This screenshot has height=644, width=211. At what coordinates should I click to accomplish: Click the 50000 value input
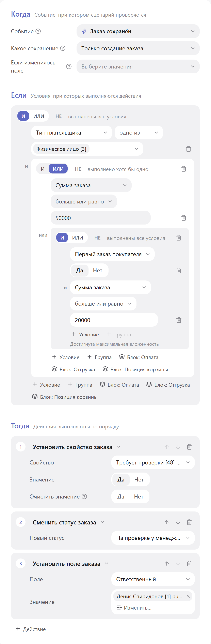(x=100, y=218)
